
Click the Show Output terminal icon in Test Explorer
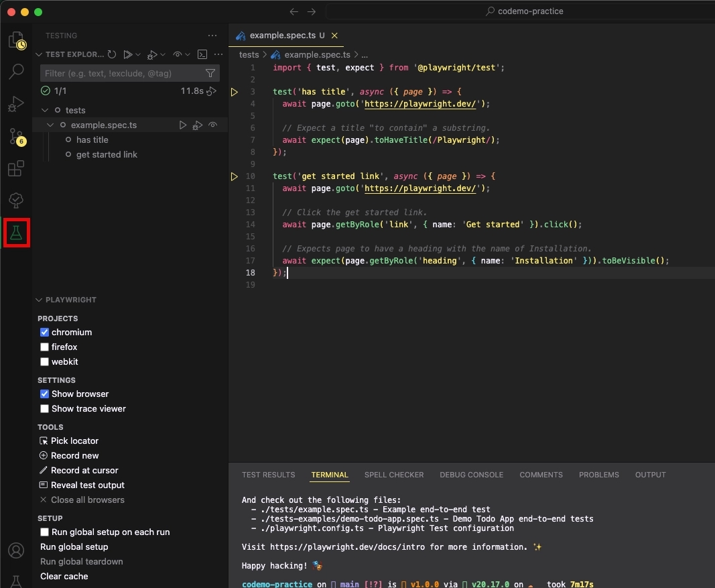(x=202, y=54)
